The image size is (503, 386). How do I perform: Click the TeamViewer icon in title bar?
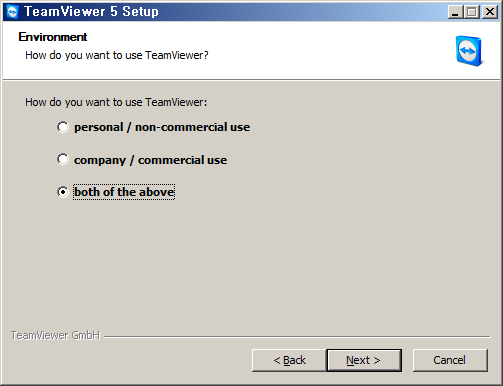tap(13, 12)
